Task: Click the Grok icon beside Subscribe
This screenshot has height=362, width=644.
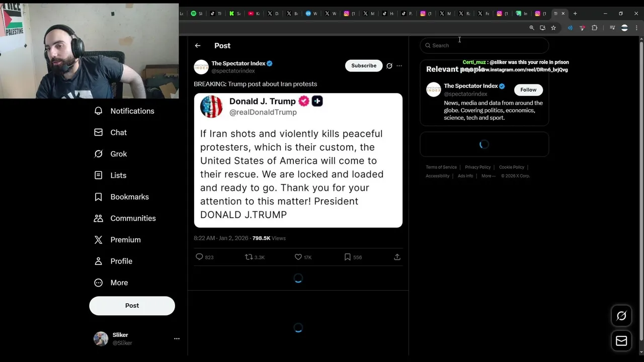Action: pos(389,66)
